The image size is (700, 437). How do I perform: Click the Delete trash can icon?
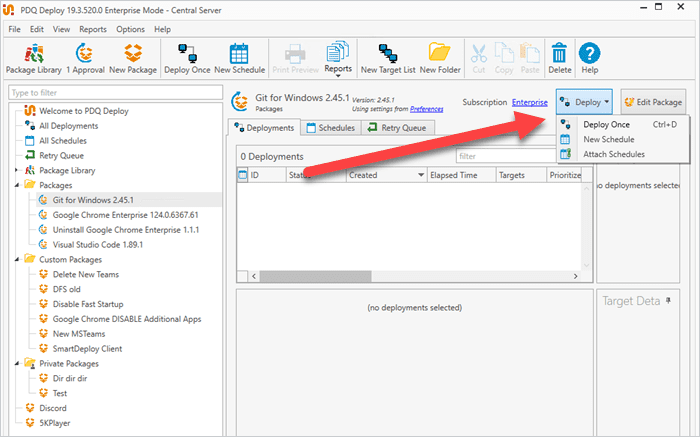tap(559, 58)
